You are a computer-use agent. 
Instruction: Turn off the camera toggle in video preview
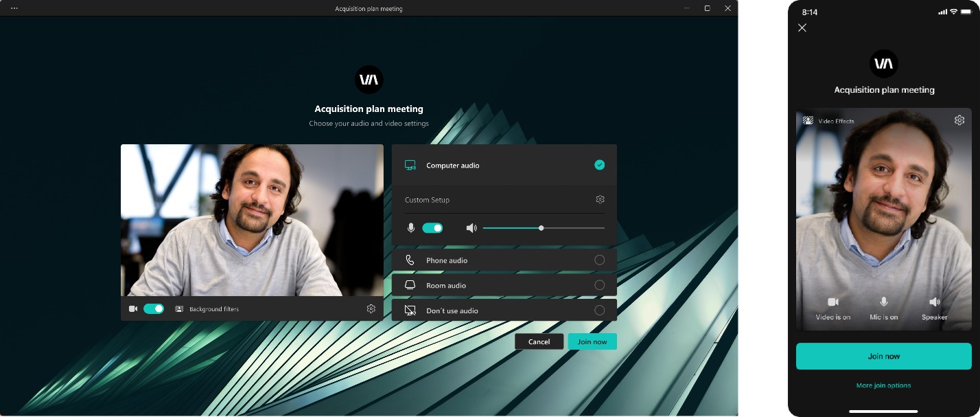coord(154,308)
